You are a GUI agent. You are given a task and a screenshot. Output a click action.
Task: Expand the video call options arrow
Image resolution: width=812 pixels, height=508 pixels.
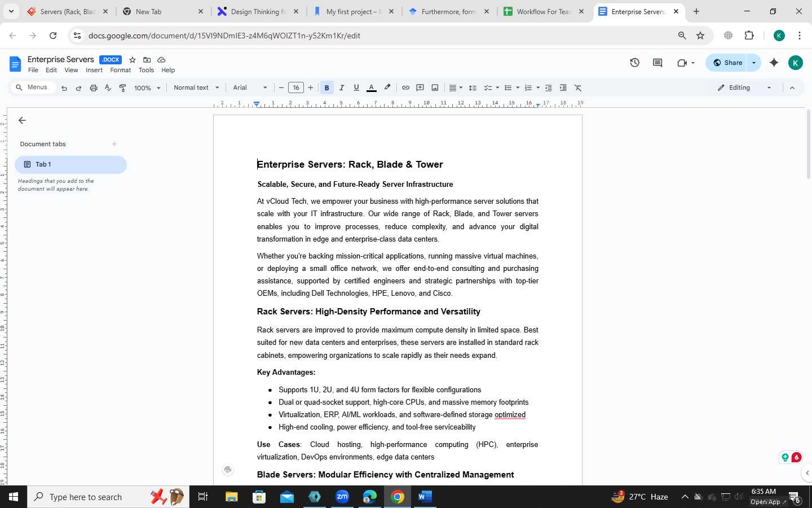pos(693,63)
